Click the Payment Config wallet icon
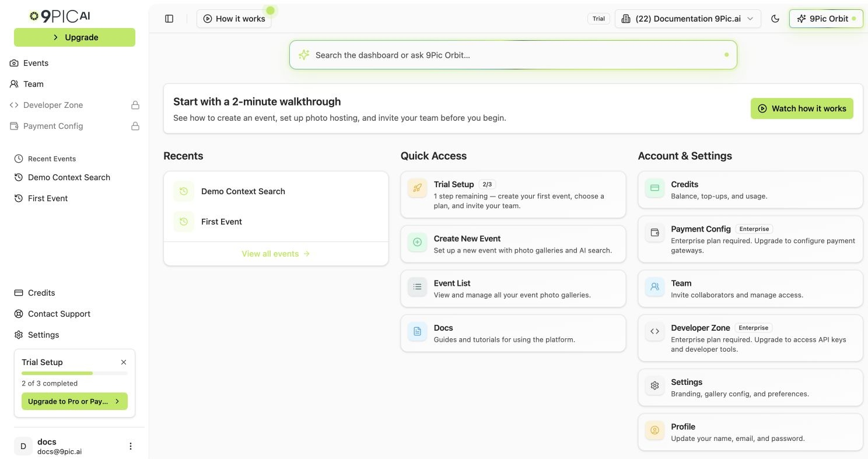 654,233
